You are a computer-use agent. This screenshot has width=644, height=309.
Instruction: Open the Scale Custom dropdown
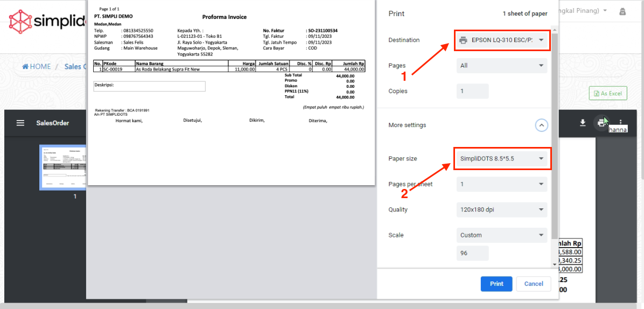[x=501, y=235]
